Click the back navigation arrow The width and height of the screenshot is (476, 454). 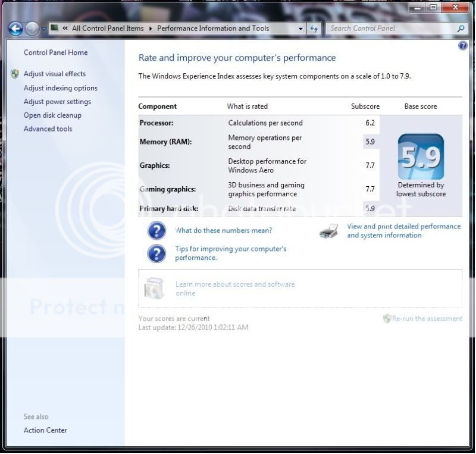(x=15, y=28)
